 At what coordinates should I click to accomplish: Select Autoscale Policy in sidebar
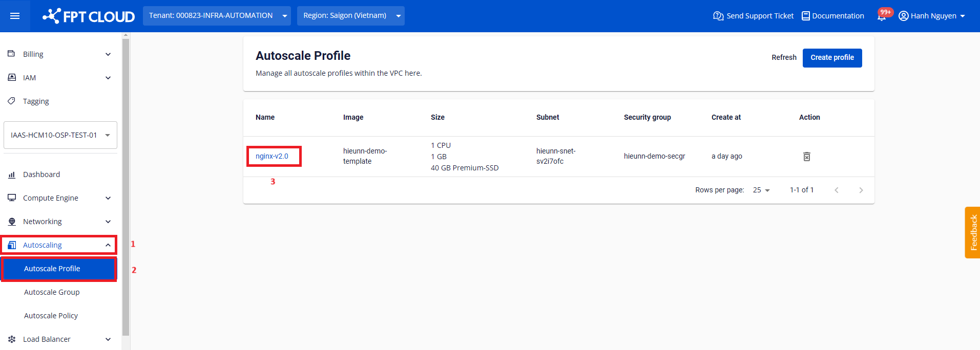click(x=51, y=316)
